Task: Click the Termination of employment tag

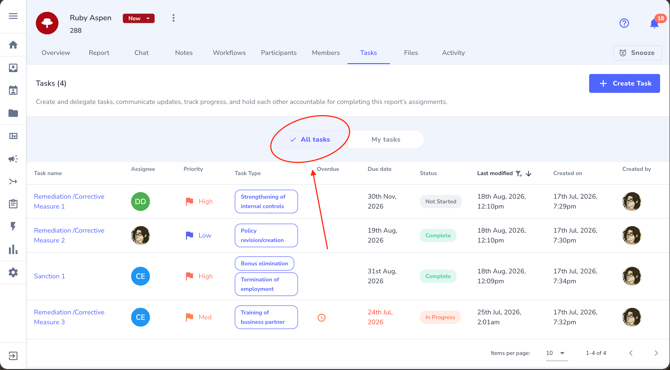Action: click(x=266, y=284)
